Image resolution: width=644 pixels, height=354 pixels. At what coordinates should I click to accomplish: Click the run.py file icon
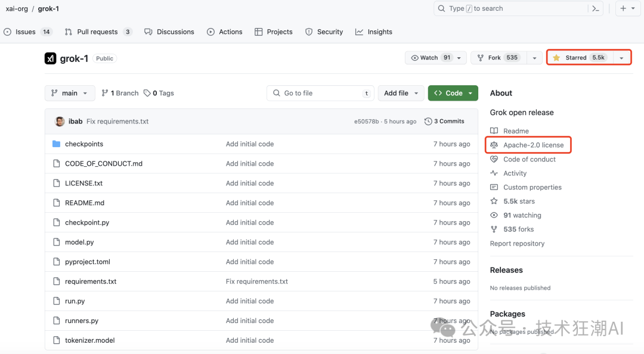click(56, 301)
